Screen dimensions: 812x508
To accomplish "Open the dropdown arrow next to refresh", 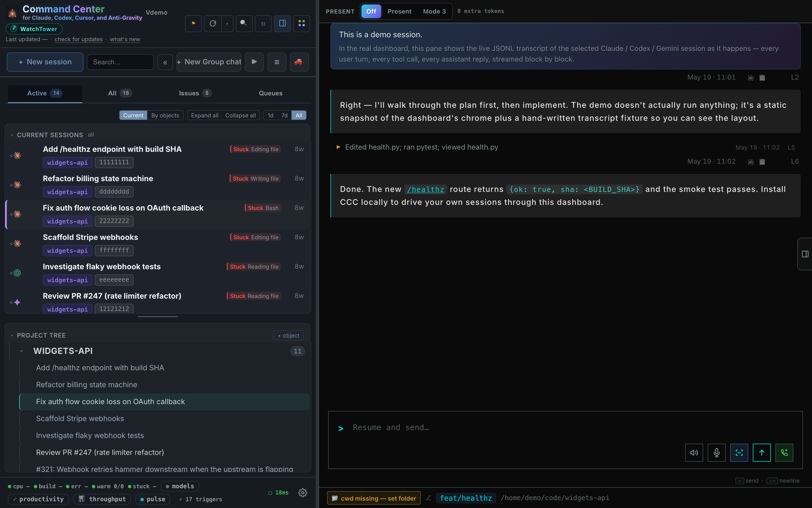I will (227, 23).
